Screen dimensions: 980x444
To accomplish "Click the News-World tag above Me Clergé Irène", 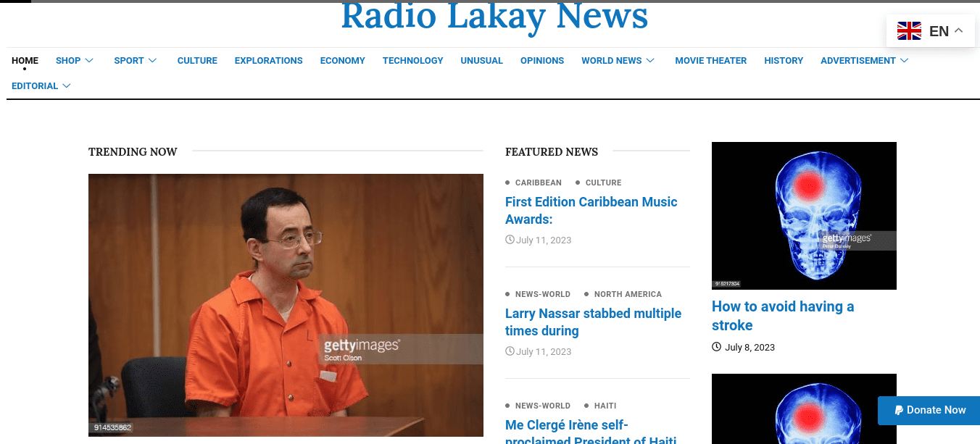I will coord(542,406).
